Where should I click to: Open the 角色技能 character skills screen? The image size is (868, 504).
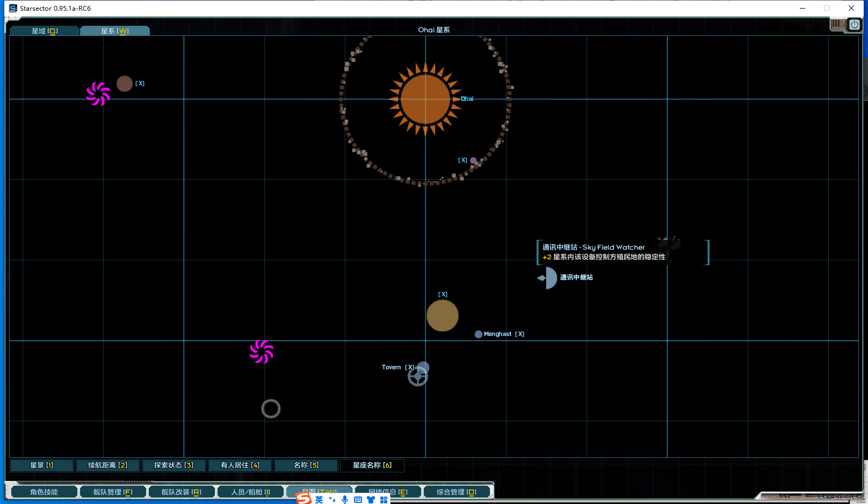click(44, 492)
